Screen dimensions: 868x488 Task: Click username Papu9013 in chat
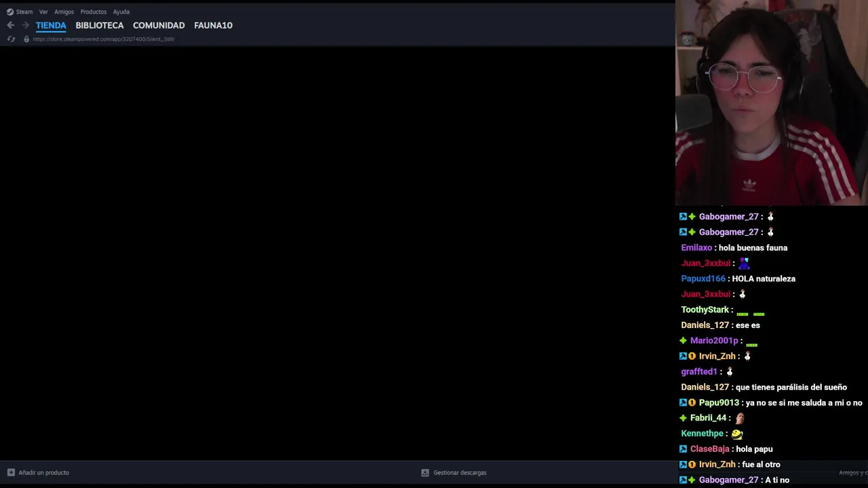click(x=719, y=403)
